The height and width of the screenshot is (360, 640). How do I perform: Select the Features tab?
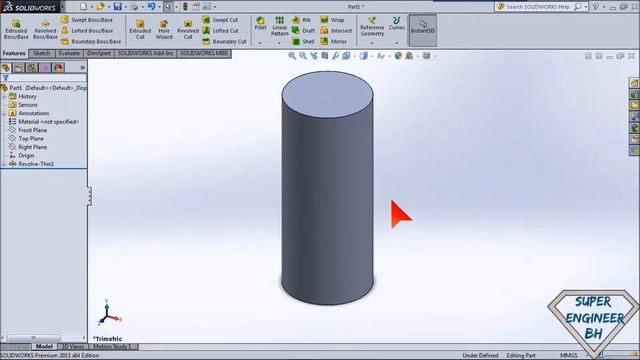tap(14, 53)
